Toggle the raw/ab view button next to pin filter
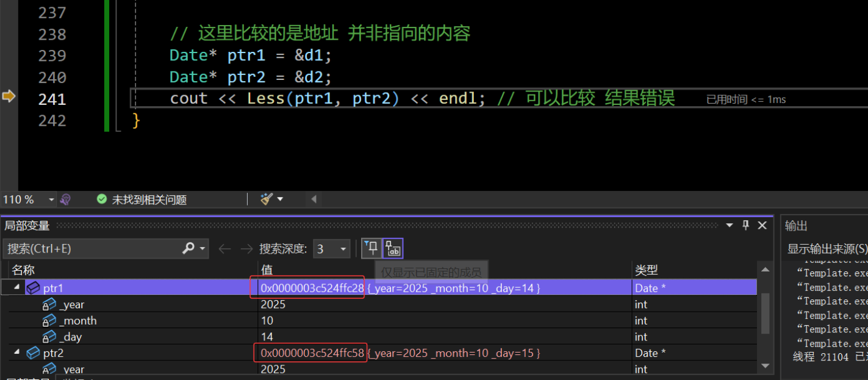The image size is (868, 380). click(x=393, y=248)
